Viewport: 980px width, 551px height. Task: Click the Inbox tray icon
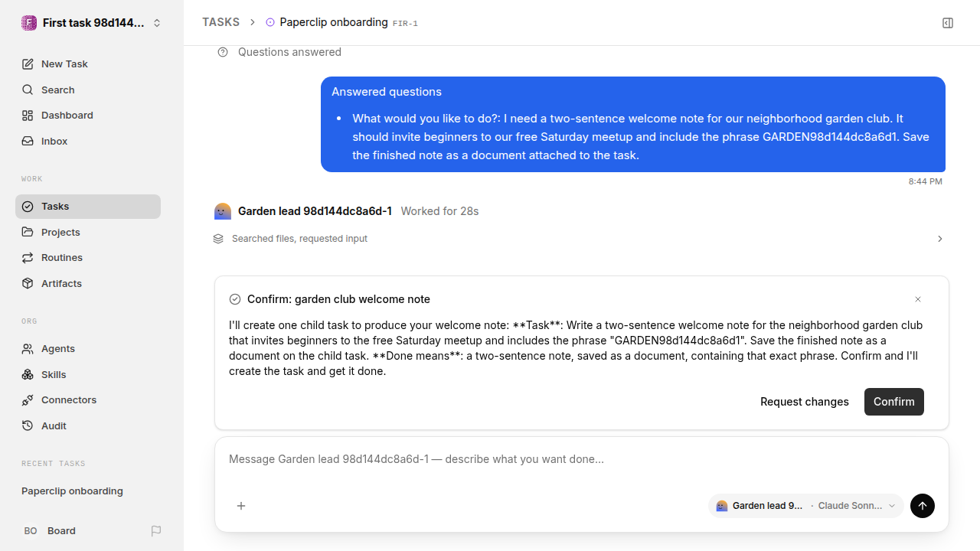coord(28,142)
